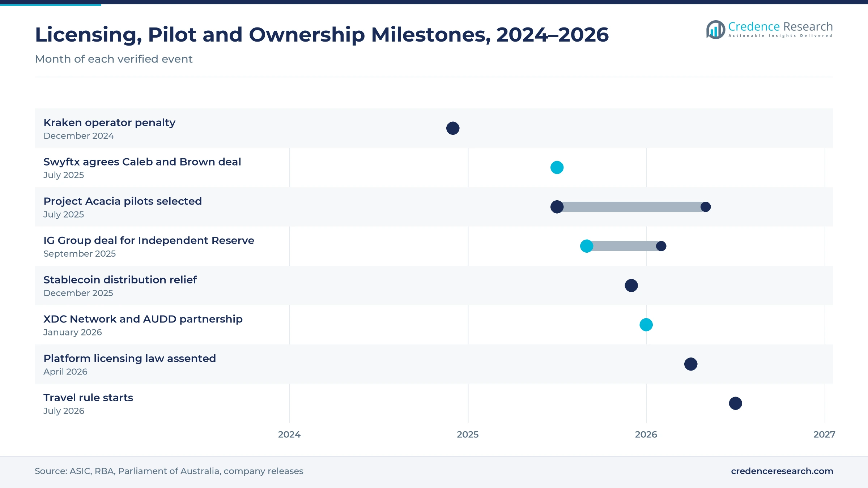Click the 'Credence Research' brand name text

coord(780,26)
